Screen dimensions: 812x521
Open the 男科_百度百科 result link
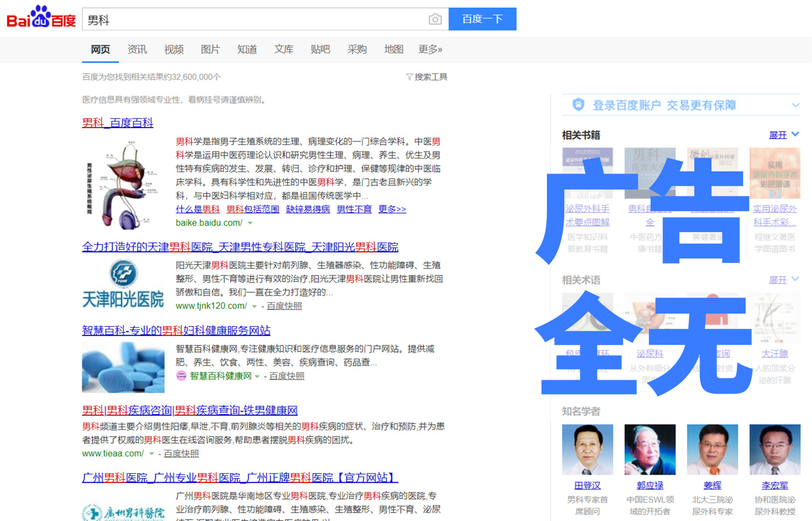[117, 123]
